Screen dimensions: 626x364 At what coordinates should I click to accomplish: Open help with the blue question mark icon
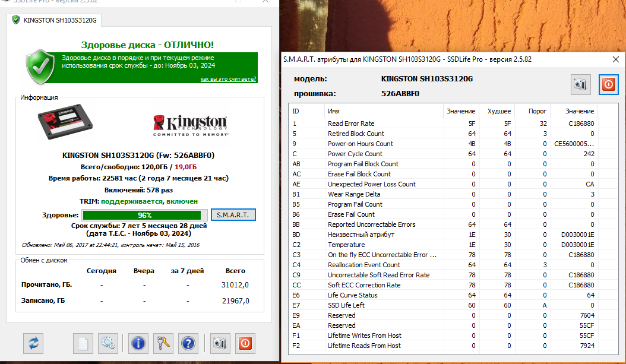click(188, 343)
